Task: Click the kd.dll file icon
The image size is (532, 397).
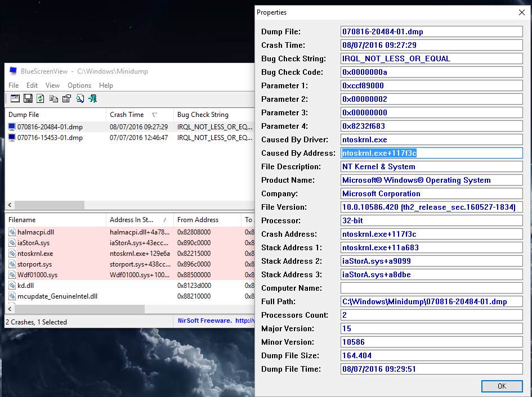Action: pos(12,286)
